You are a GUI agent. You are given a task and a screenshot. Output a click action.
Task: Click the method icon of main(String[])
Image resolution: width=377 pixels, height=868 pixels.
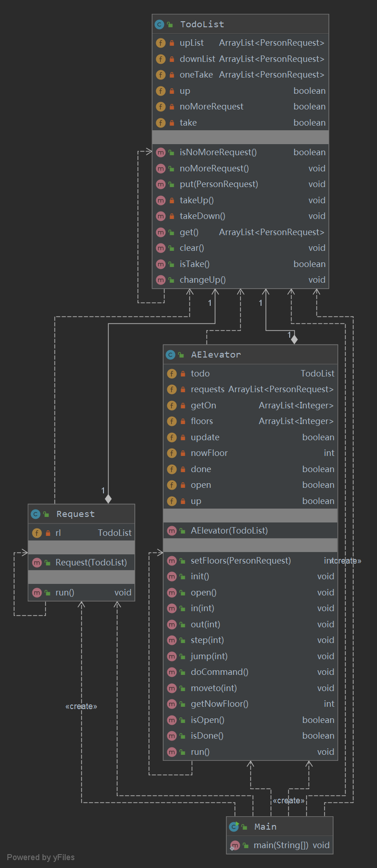click(x=235, y=845)
